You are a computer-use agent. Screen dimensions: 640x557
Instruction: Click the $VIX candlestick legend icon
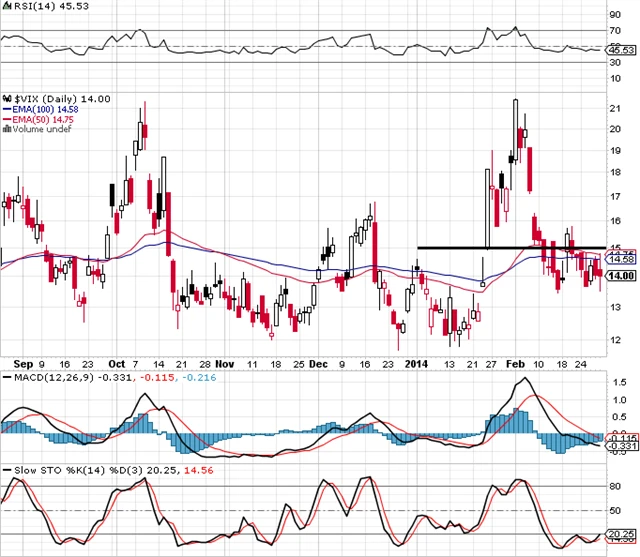coord(5,98)
